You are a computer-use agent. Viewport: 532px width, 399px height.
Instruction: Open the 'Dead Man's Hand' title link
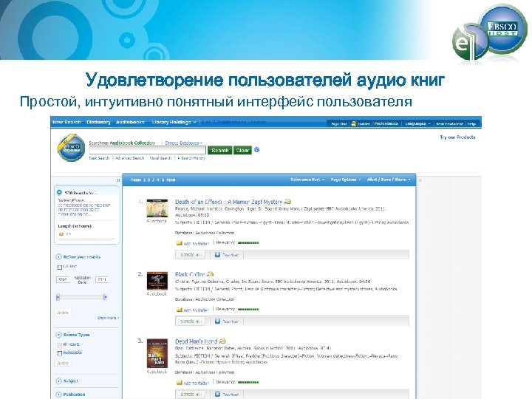pos(196,341)
